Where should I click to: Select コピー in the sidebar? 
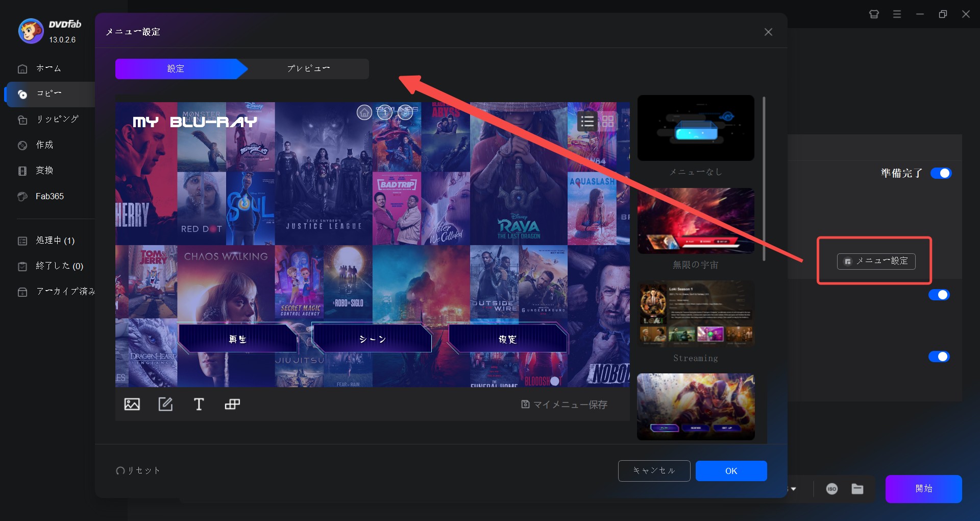click(50, 94)
